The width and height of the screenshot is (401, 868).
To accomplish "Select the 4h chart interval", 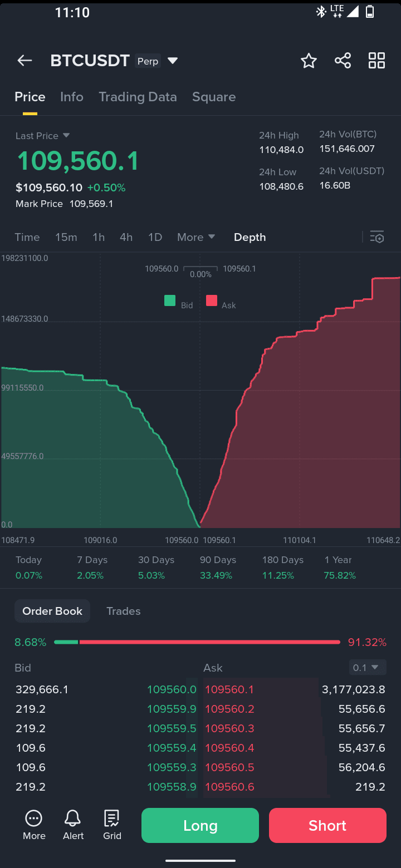I will pyautogui.click(x=126, y=237).
